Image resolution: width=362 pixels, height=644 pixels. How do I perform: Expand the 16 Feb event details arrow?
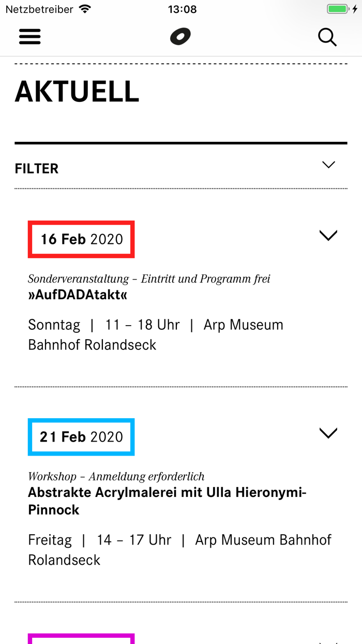pos(328,236)
